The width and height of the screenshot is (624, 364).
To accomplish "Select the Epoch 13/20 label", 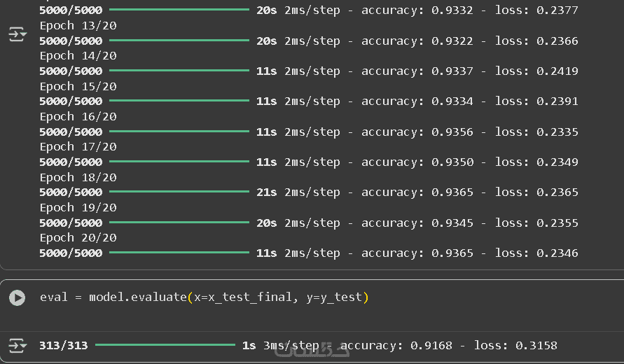I will [x=78, y=26].
